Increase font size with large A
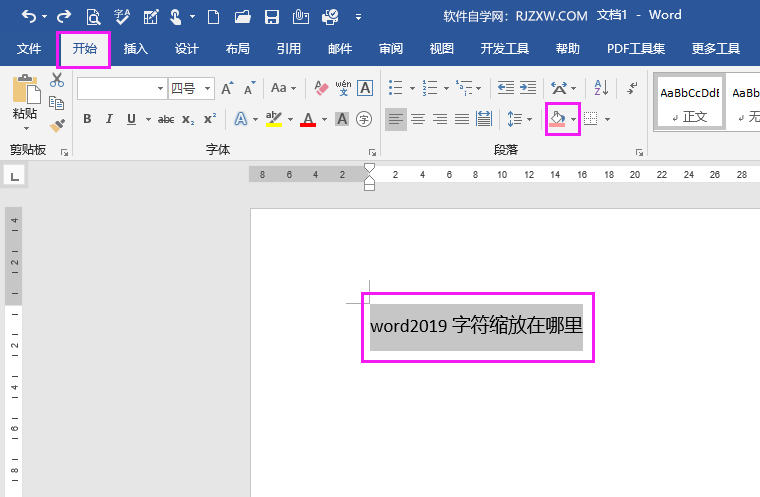Screen dimensions: 760x497 pyautogui.click(x=227, y=88)
